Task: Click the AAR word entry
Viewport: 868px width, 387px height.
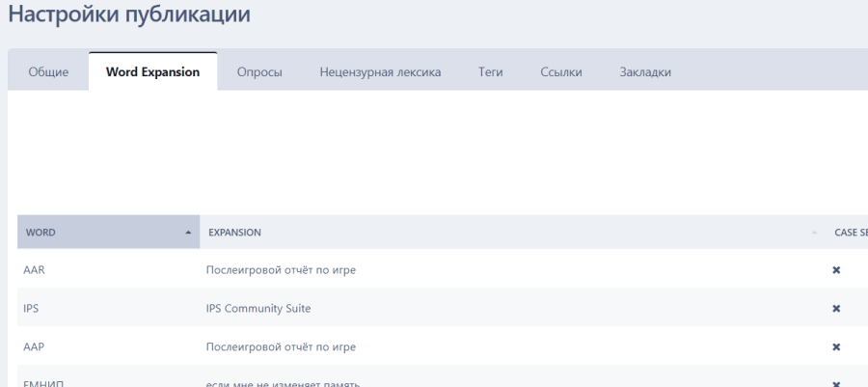Action: pyautogui.click(x=35, y=270)
